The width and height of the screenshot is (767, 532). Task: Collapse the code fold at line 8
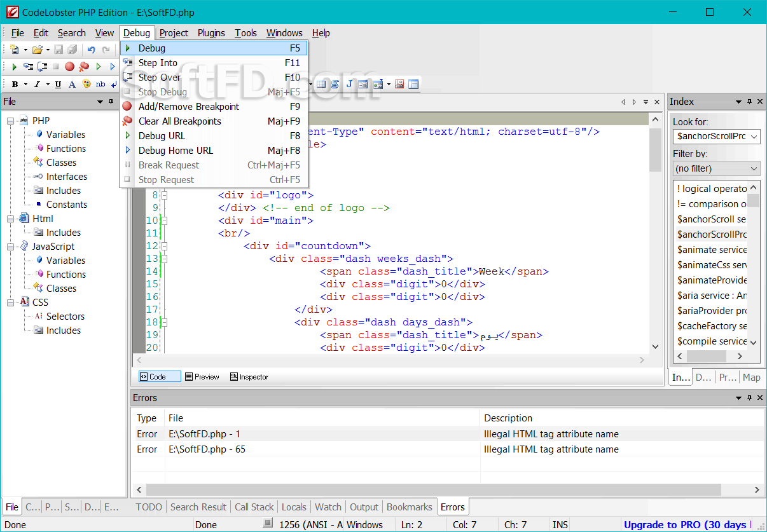point(164,195)
